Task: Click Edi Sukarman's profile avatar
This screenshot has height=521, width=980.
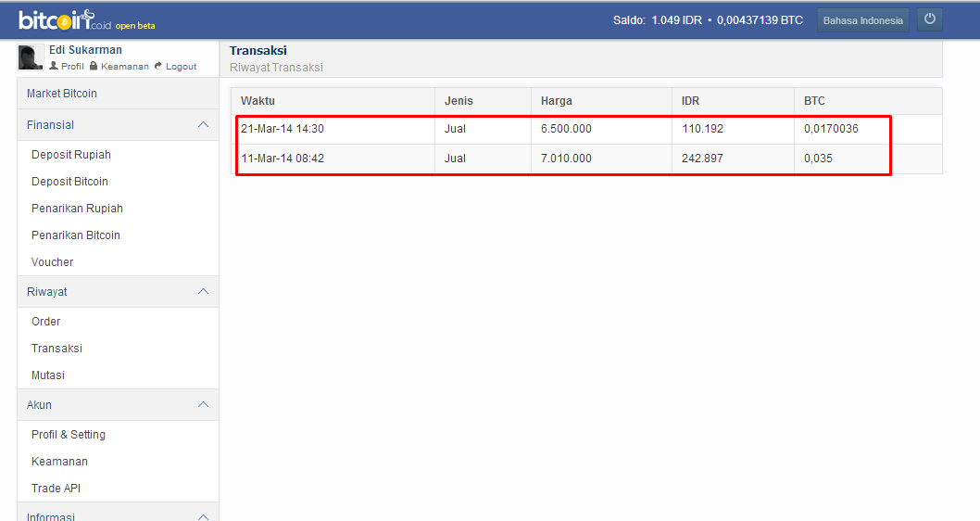Action: (31, 57)
